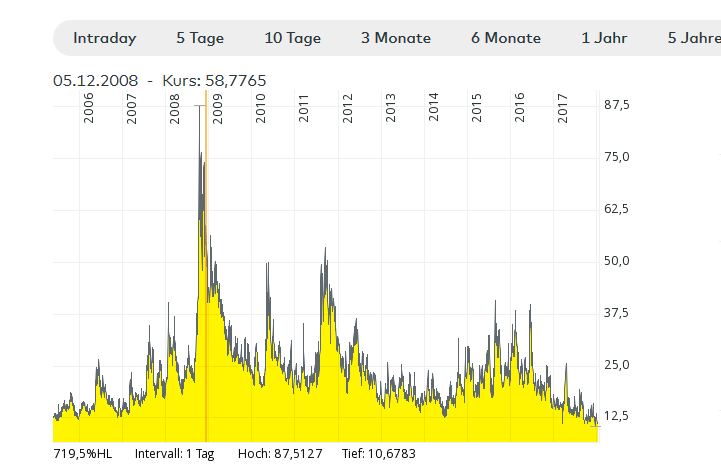
Task: Click the 87,5 value on price axis
Action: 617,105
